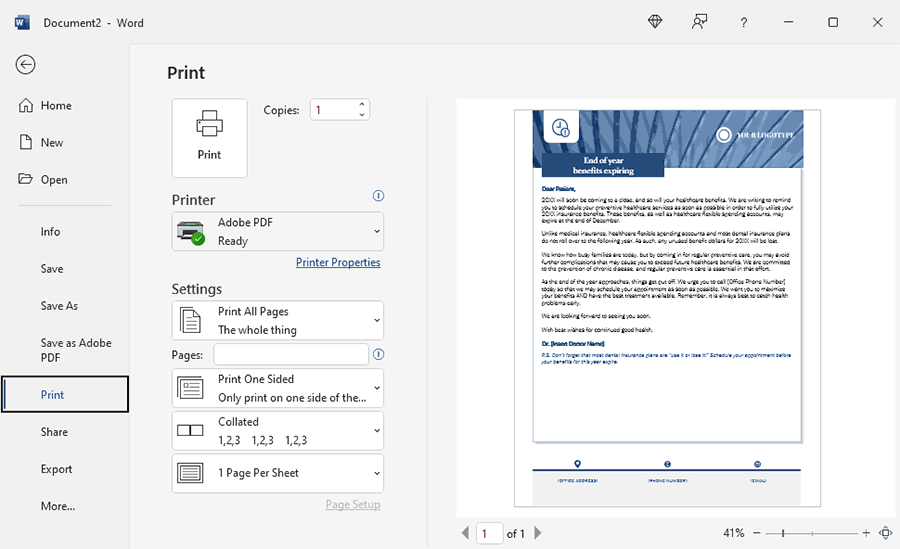Expand the Print One Sided dropdown
The image size is (900, 549).
pos(377,388)
